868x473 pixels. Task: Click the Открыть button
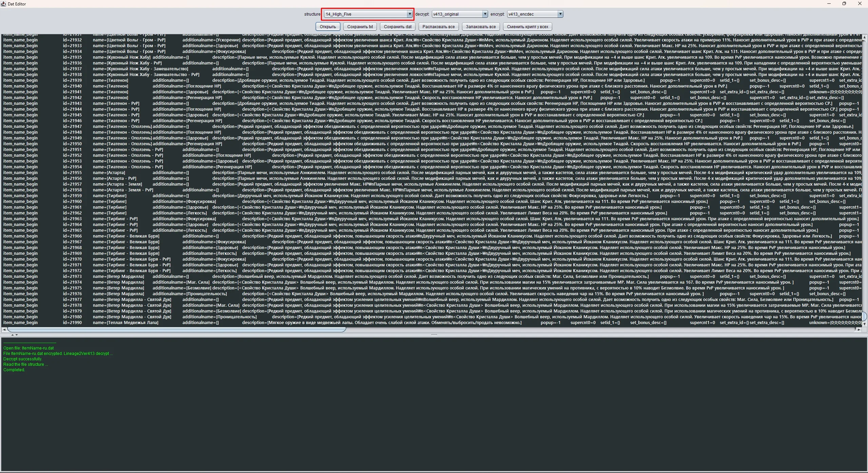328,26
